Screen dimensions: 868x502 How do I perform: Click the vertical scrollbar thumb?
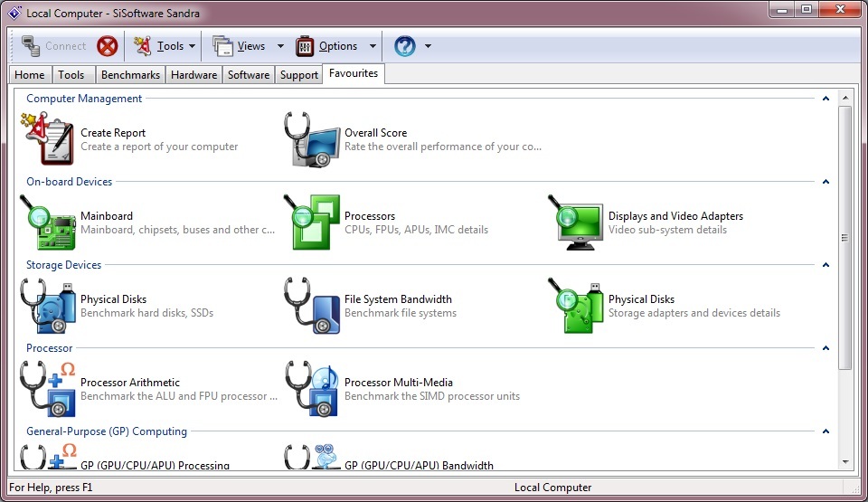(x=844, y=238)
